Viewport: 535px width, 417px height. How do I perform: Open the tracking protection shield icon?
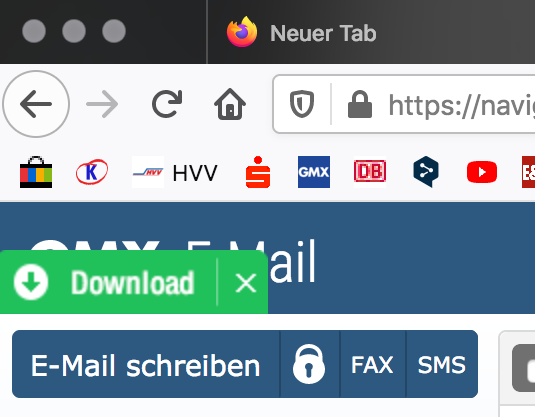coord(302,104)
